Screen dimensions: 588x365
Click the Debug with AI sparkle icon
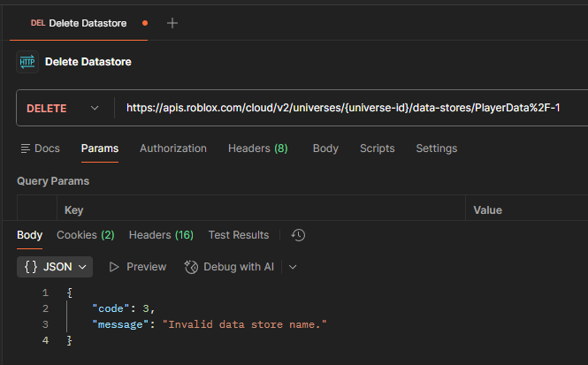tap(191, 267)
